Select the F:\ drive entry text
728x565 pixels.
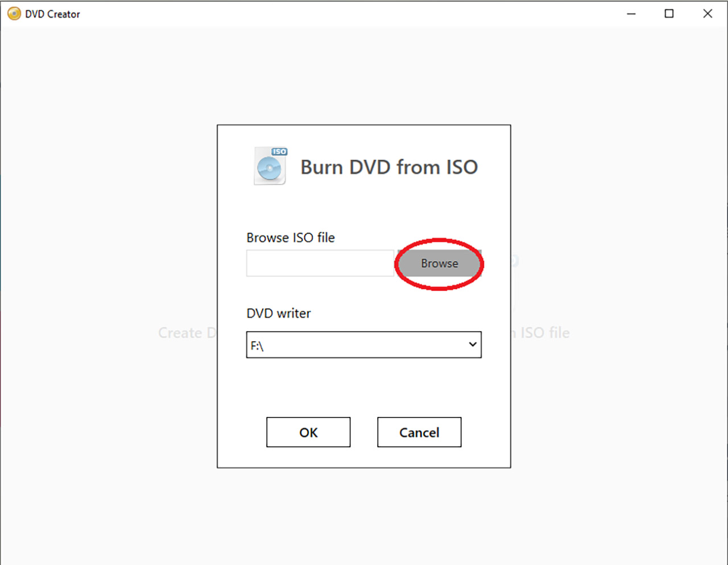(x=257, y=346)
